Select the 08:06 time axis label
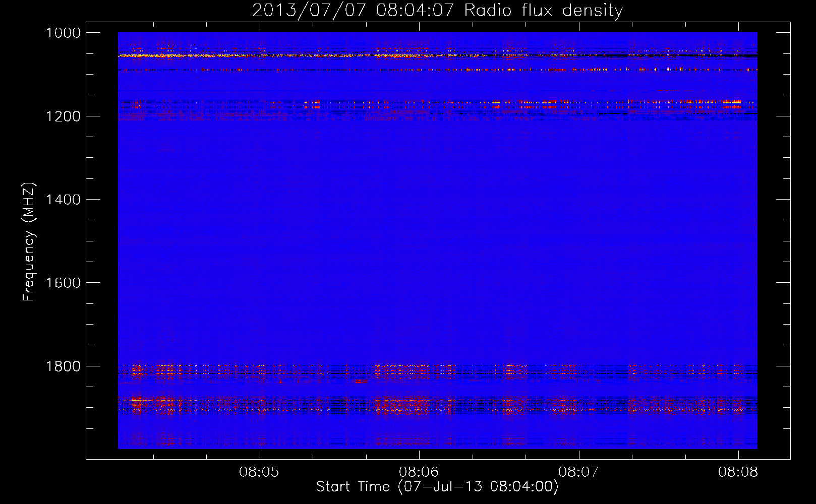This screenshot has height=504, width=816. (x=419, y=472)
